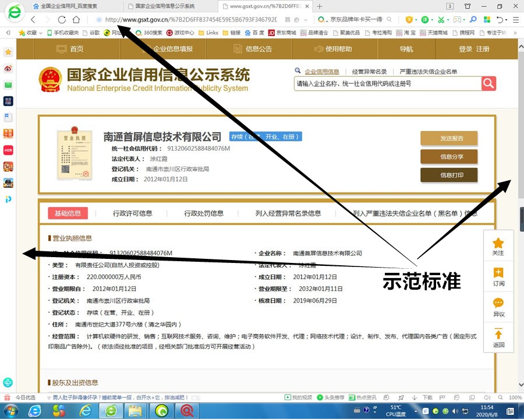Open the 携程网 bookmark
Image resolution: width=524 pixels, height=420 pixels.
pos(463,33)
